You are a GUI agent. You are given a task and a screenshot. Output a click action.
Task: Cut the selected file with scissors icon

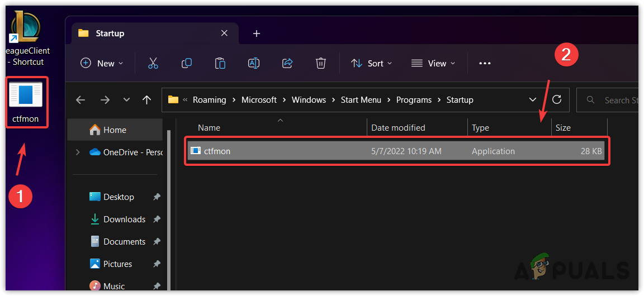pos(153,63)
